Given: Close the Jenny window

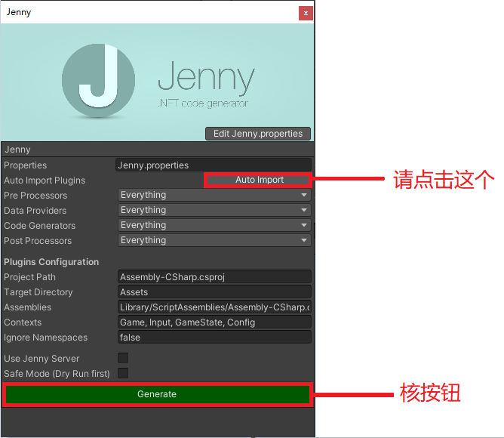Looking at the screenshot, I should [x=306, y=13].
